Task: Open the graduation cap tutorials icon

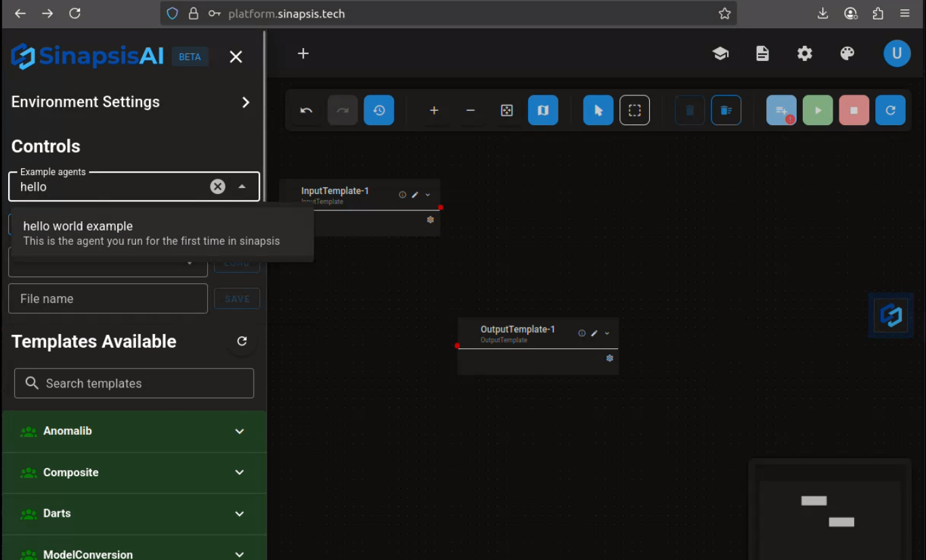Action: click(x=720, y=53)
